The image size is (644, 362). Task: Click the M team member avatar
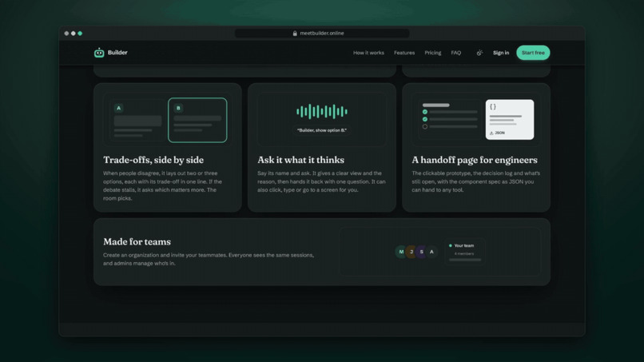401,252
